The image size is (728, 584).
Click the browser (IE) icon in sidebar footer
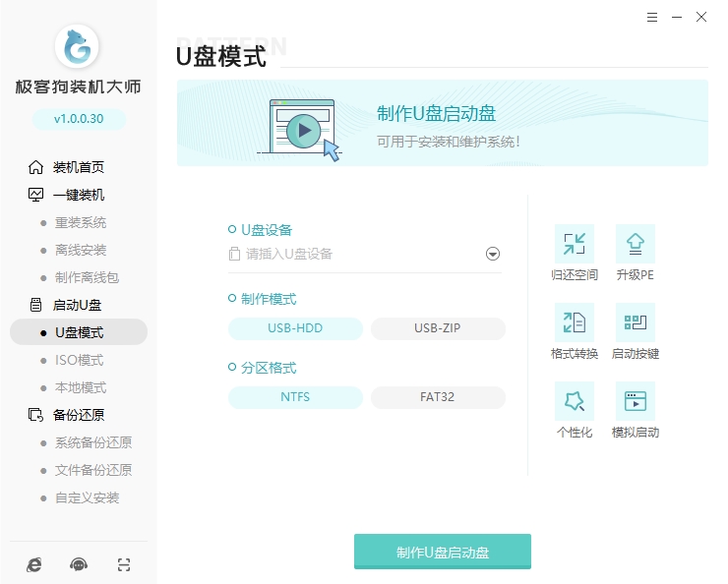(33, 564)
